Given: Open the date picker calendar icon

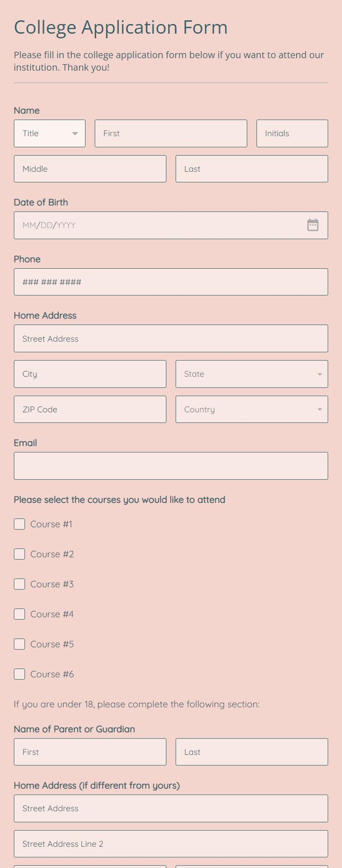Looking at the screenshot, I should pyautogui.click(x=313, y=225).
